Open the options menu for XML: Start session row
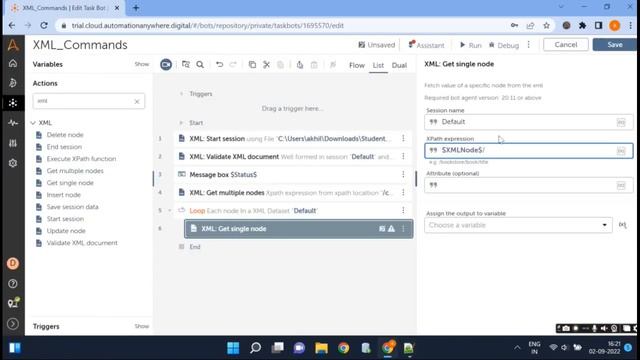This screenshot has width=640, height=360. coord(403,138)
